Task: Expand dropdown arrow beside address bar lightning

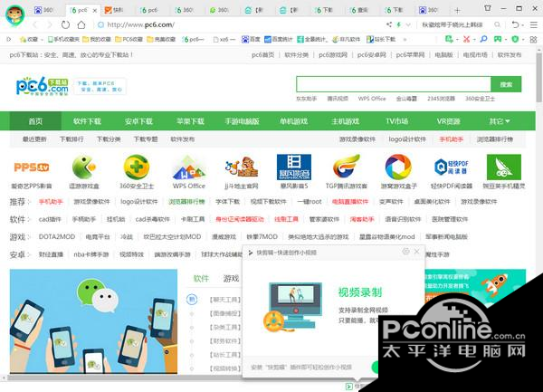Action: [x=408, y=25]
